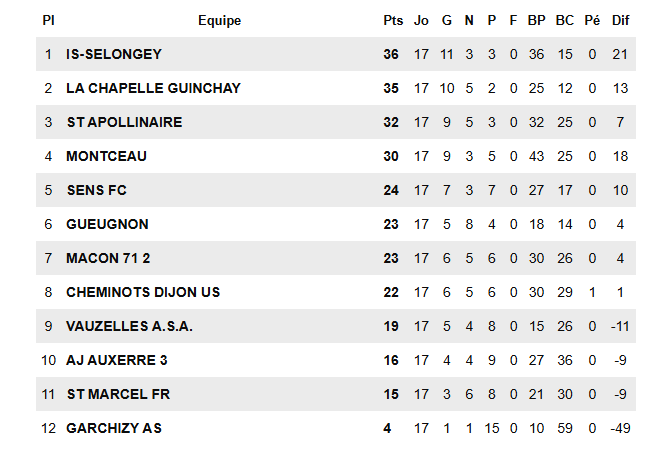Select SENS FC in standings
The height and width of the screenshot is (450, 662).
(96, 190)
